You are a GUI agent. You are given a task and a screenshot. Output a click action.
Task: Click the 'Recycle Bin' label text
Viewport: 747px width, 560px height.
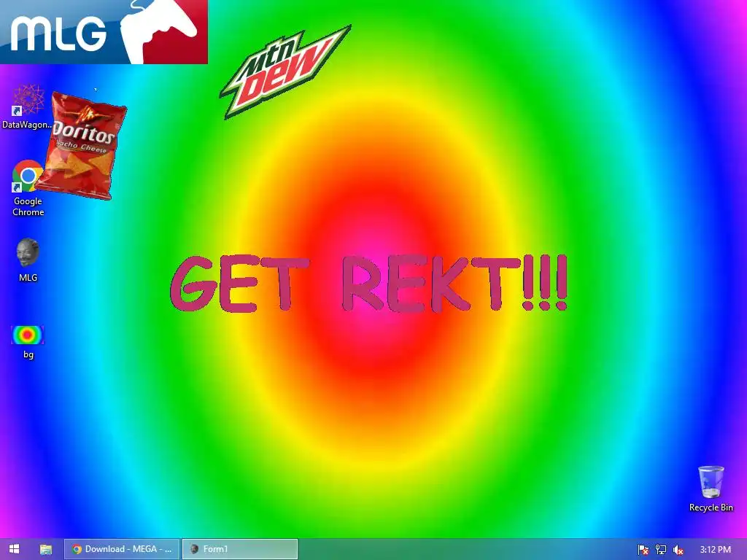[x=711, y=507]
